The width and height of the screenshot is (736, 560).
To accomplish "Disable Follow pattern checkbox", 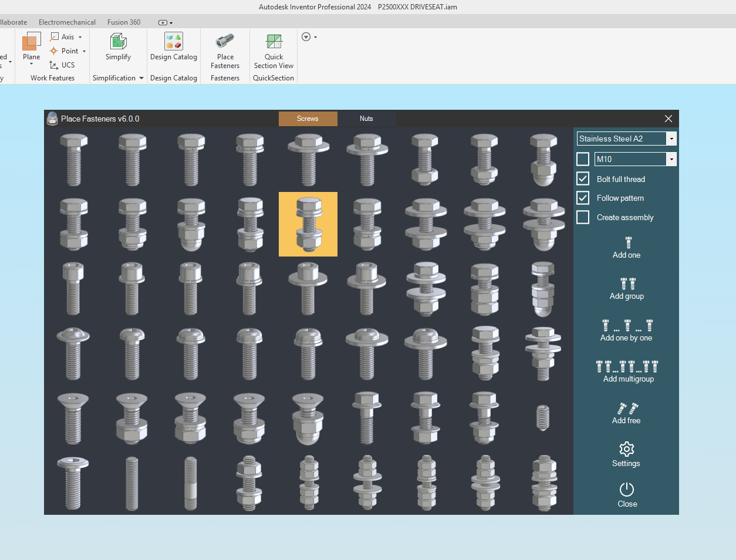I will 583,198.
